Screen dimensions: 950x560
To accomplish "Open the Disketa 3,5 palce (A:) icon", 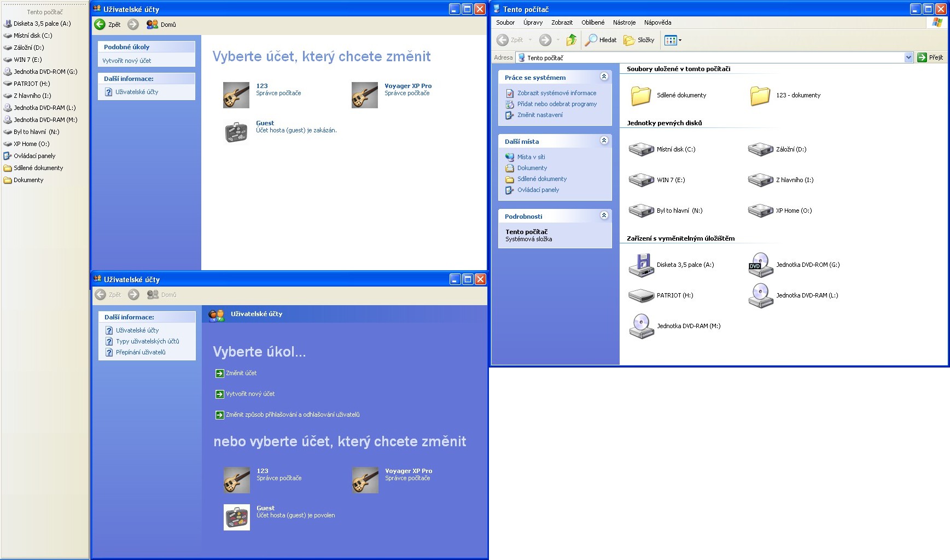I will [641, 265].
